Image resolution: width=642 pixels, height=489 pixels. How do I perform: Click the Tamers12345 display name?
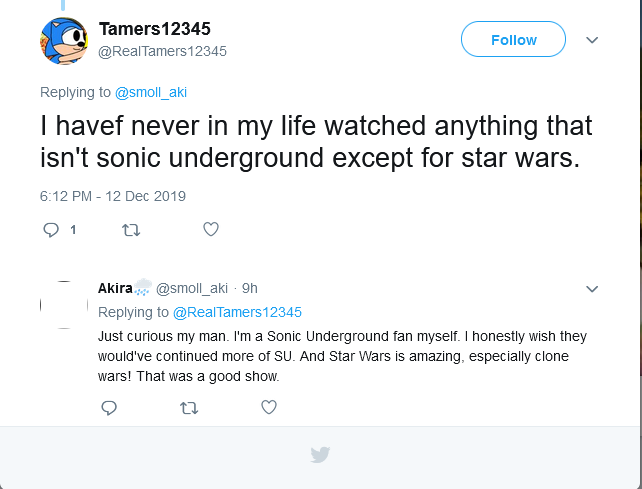coord(154,28)
